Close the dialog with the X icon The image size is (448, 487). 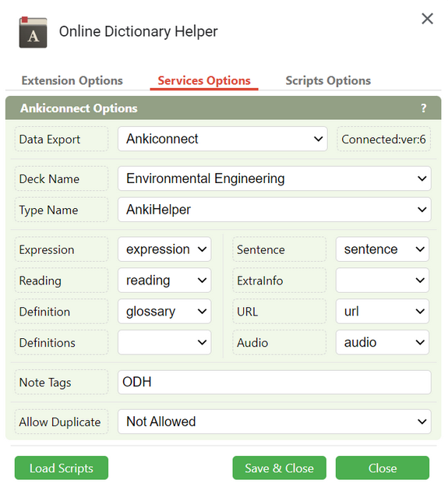[427, 19]
